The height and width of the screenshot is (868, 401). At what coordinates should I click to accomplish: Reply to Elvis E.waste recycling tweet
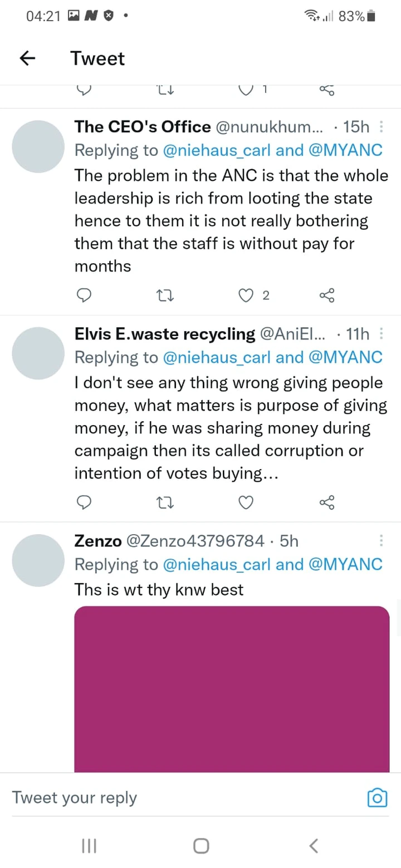click(x=83, y=502)
